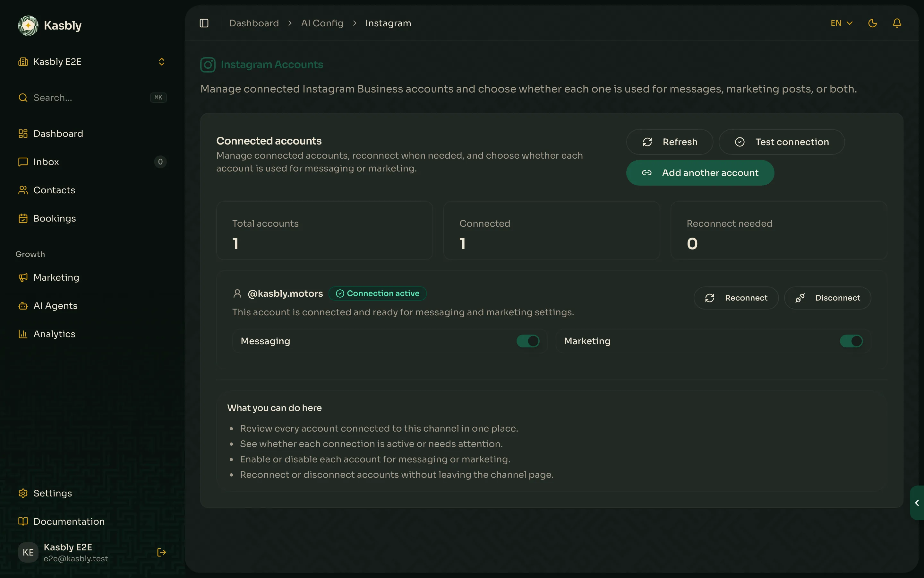Click the e2e@kasbly.test email text

76,558
